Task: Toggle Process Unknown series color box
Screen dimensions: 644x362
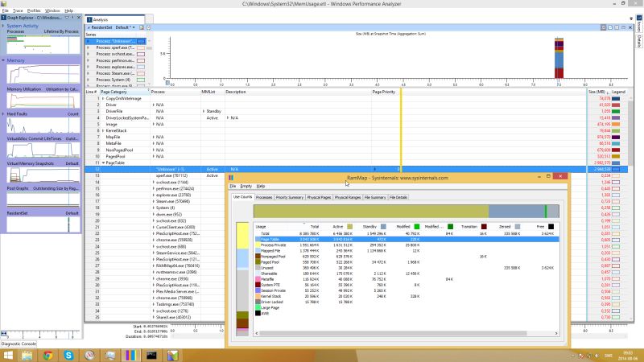Action: pos(141,41)
